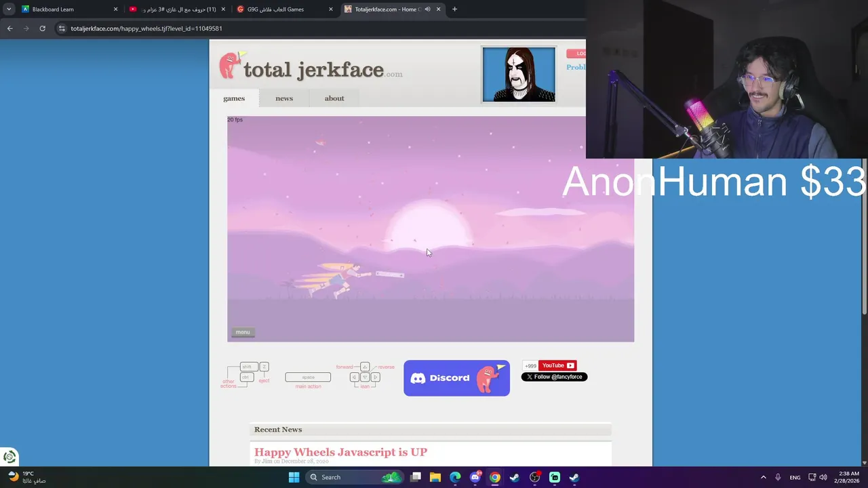Image resolution: width=868 pixels, height=488 pixels.
Task: Open the volume control in tray
Action: click(x=823, y=477)
